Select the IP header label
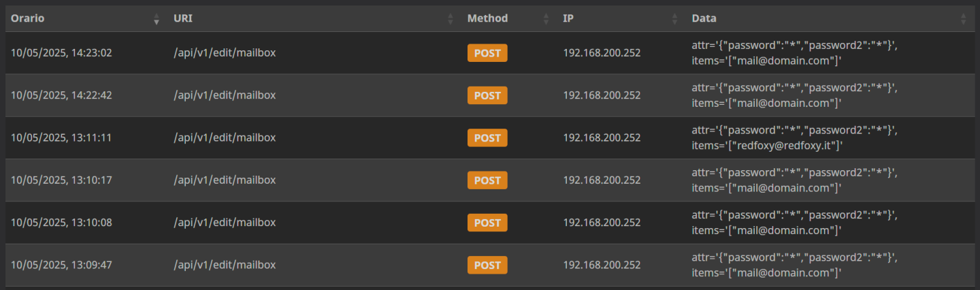This screenshot has width=980, height=290. tap(568, 18)
